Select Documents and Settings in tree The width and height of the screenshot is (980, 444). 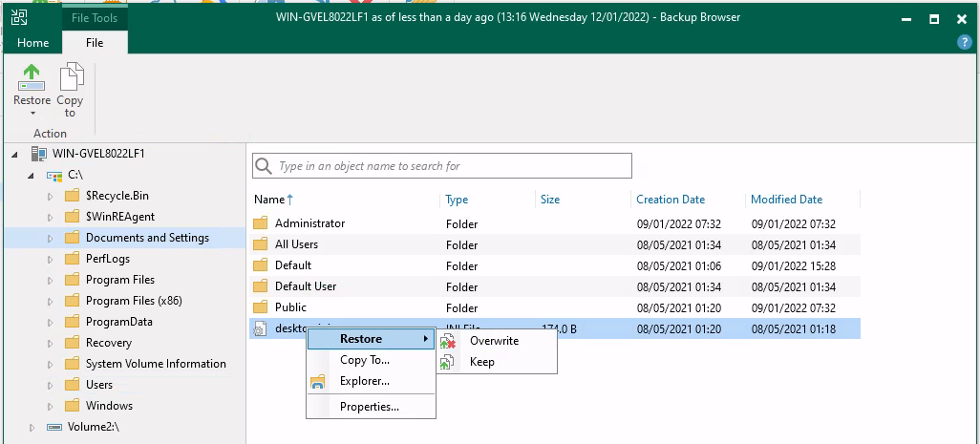(x=147, y=238)
